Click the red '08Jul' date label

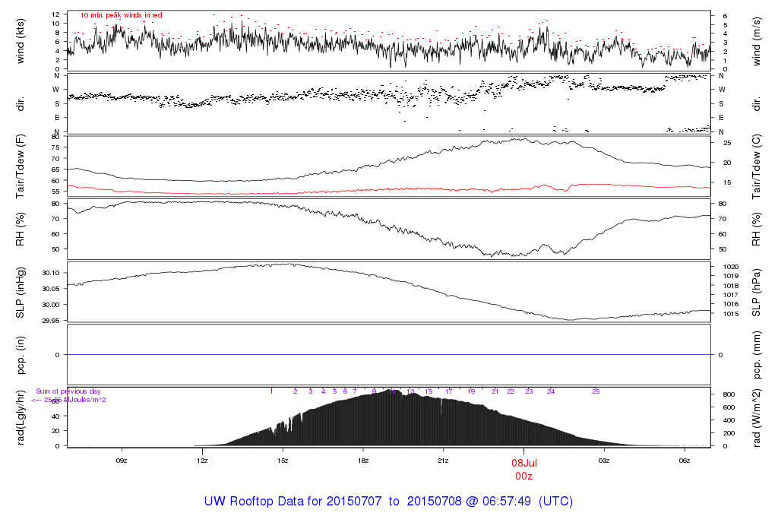(x=524, y=463)
